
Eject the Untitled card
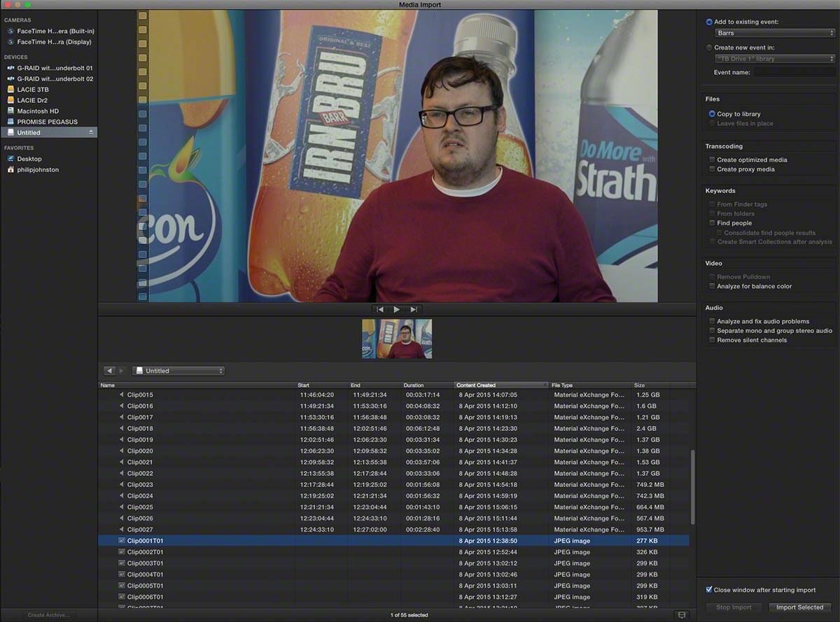click(90, 132)
